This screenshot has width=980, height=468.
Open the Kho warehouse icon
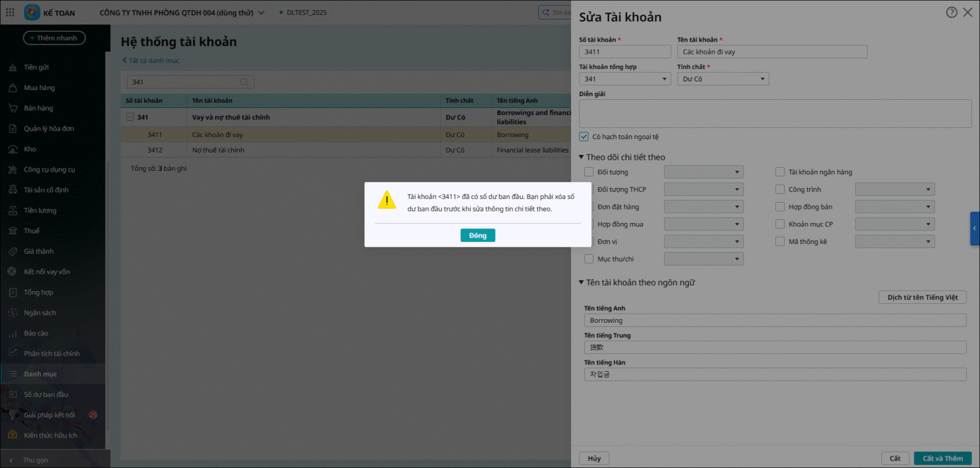(12, 149)
